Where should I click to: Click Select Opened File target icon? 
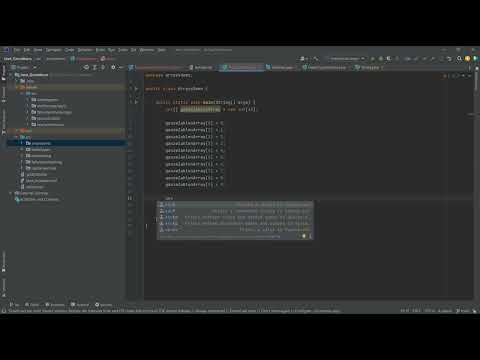(86, 67)
